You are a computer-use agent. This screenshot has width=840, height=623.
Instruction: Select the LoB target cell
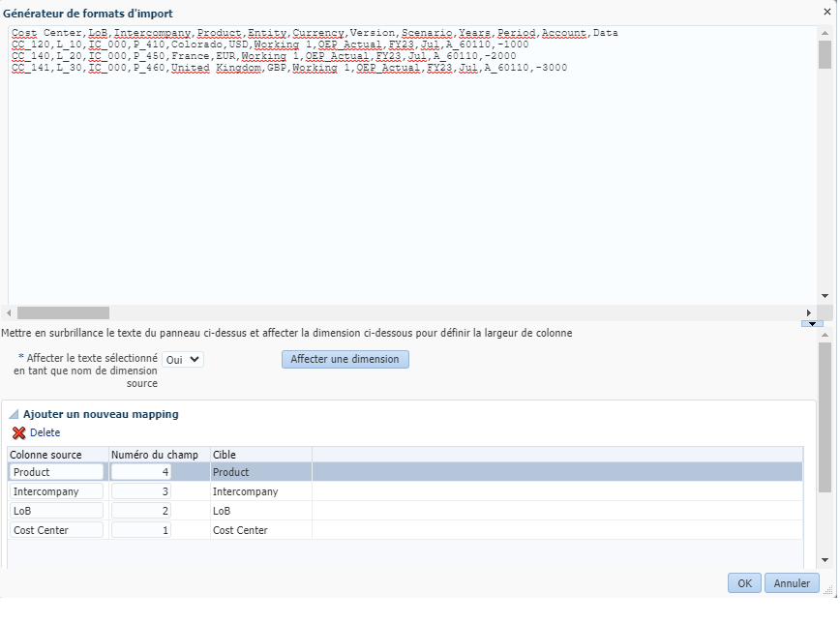pos(261,511)
